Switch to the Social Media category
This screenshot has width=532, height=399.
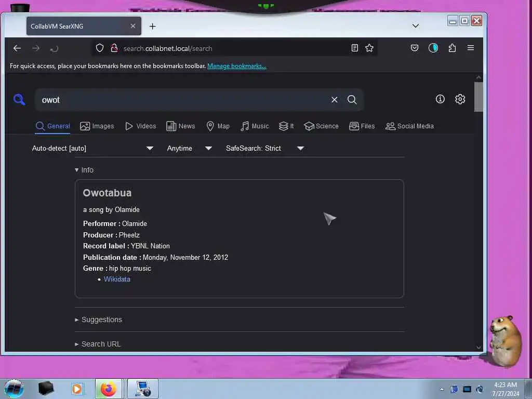pyautogui.click(x=409, y=126)
